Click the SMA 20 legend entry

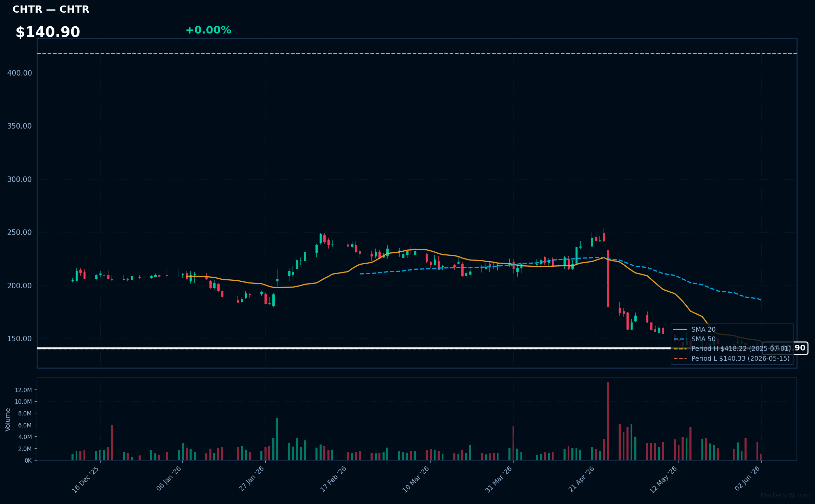[x=695, y=329]
